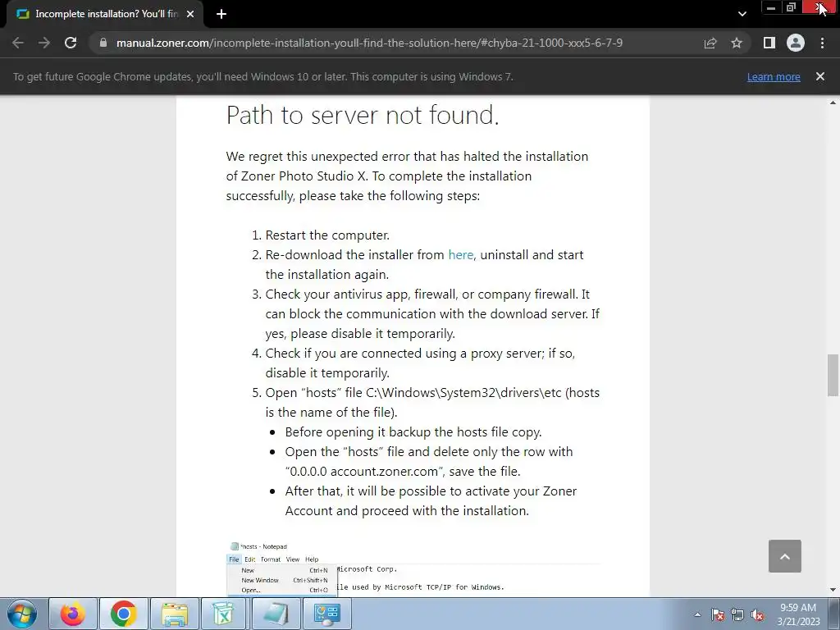Close the Incomplete installation tab
The width and height of the screenshot is (840, 630).
coord(190,14)
